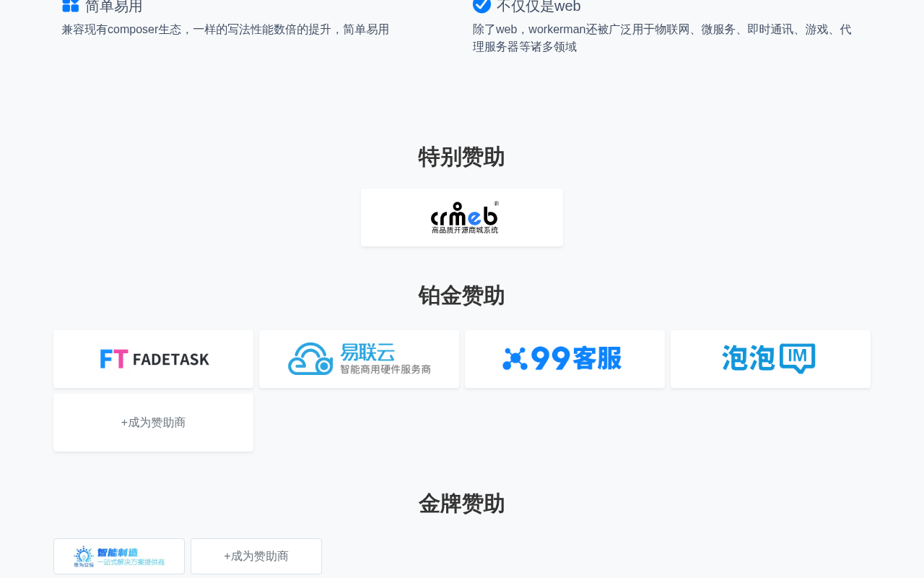Open the 易联云 sponsor logo card
The width and height of the screenshot is (924, 578).
[x=359, y=359]
